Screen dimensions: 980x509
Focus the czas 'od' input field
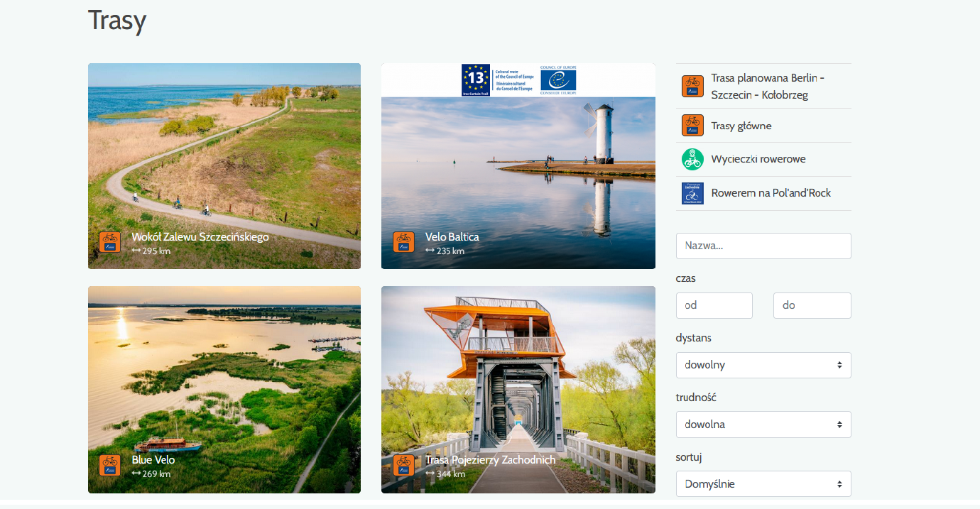(x=714, y=305)
